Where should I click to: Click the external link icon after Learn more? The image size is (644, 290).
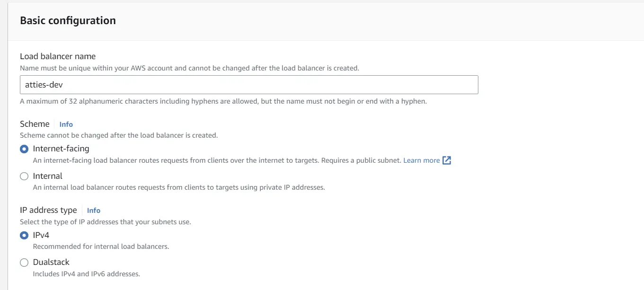(447, 160)
